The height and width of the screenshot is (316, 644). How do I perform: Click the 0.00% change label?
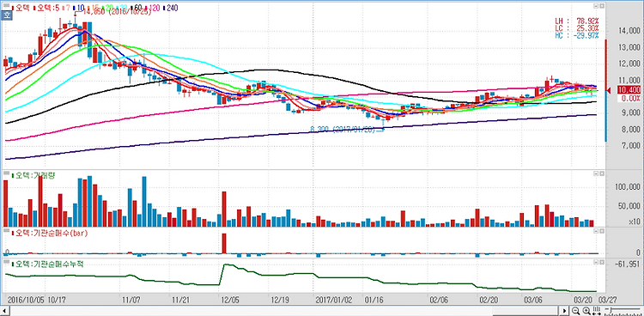pos(631,98)
